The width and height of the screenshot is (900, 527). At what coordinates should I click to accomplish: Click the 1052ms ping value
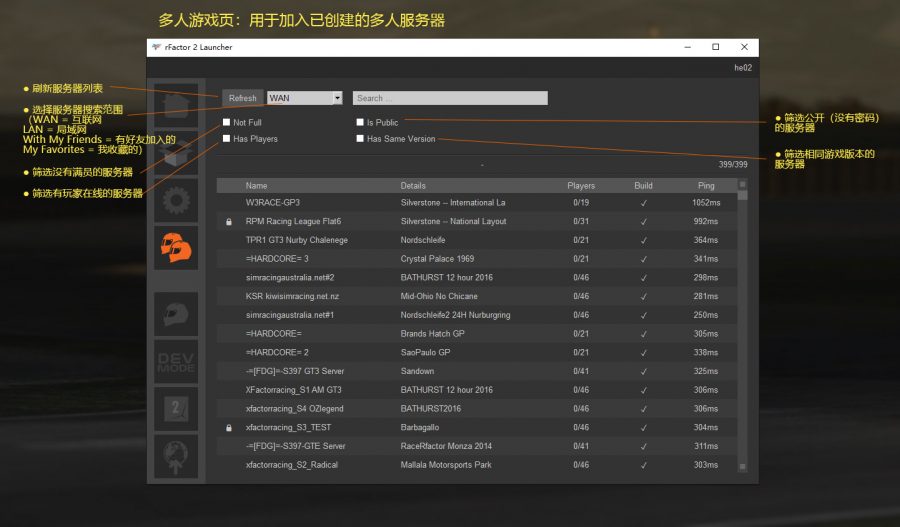(706, 203)
